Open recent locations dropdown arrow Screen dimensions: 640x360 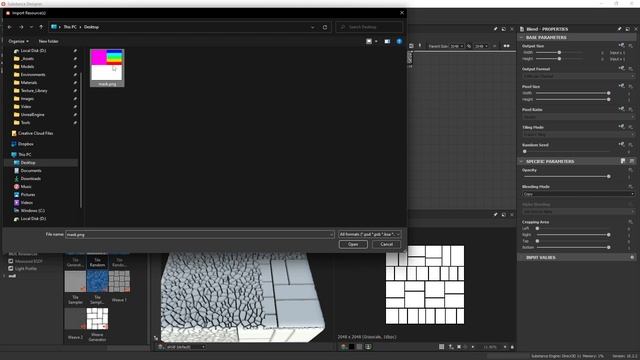pyautogui.click(x=31, y=27)
